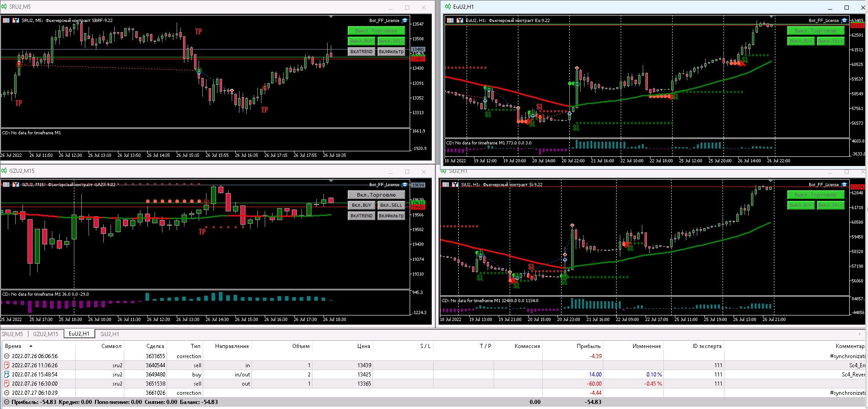
Task: Click the candlestick icon in SRU2,M5 window title
Action: 4,7
